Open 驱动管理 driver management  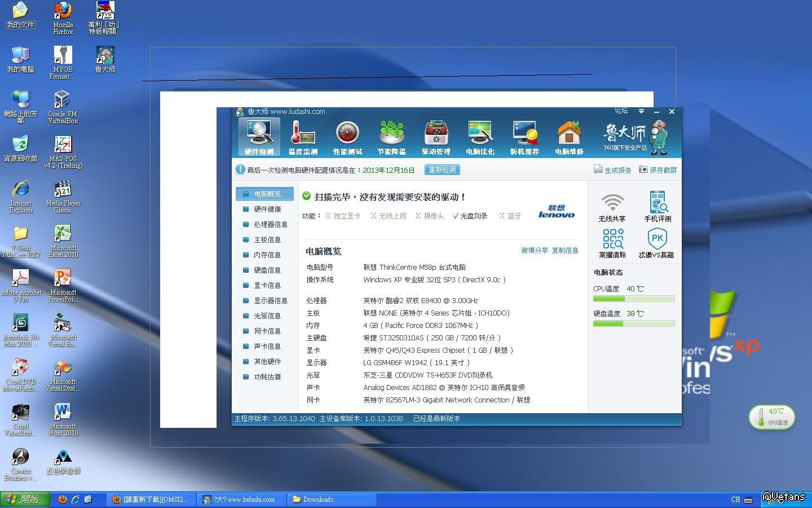tap(436, 137)
